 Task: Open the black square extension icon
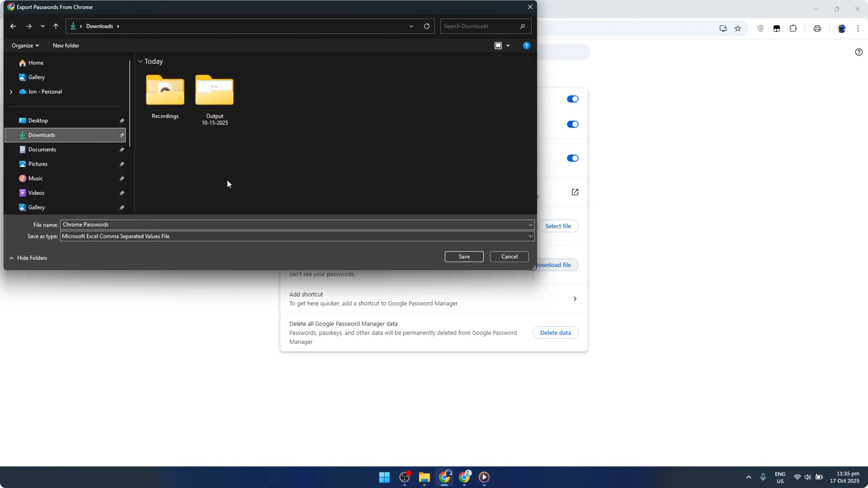point(777,29)
